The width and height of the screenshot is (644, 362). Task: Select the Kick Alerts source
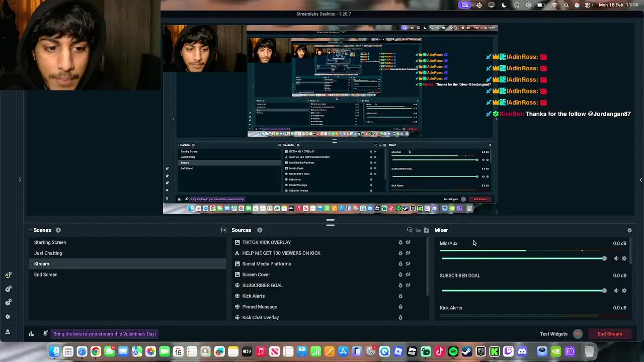[x=253, y=296]
